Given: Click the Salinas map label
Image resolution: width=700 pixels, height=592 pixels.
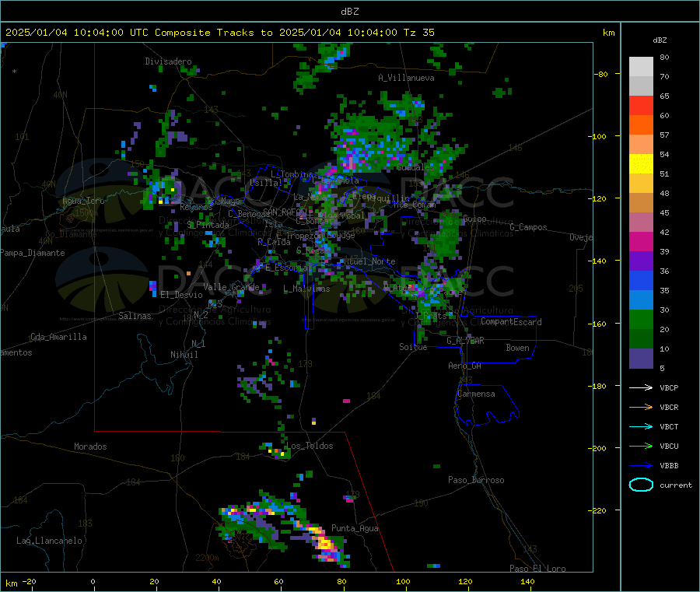Looking at the screenshot, I should pos(135,316).
